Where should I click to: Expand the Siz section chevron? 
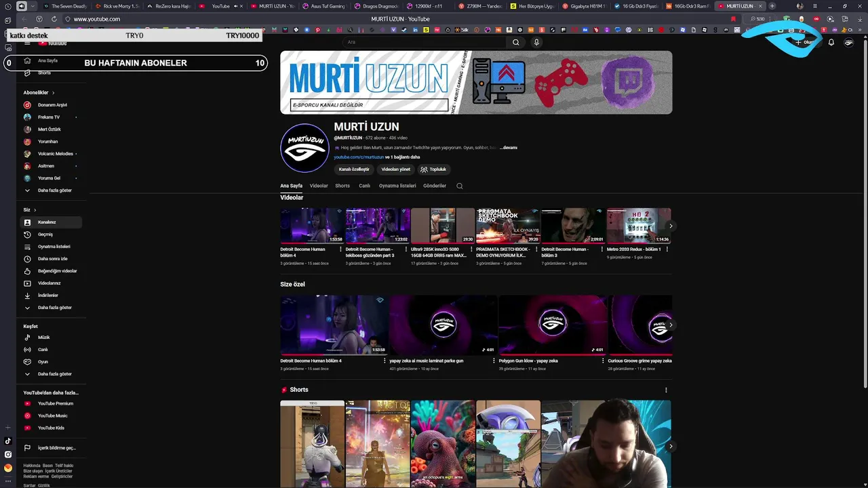click(35, 210)
